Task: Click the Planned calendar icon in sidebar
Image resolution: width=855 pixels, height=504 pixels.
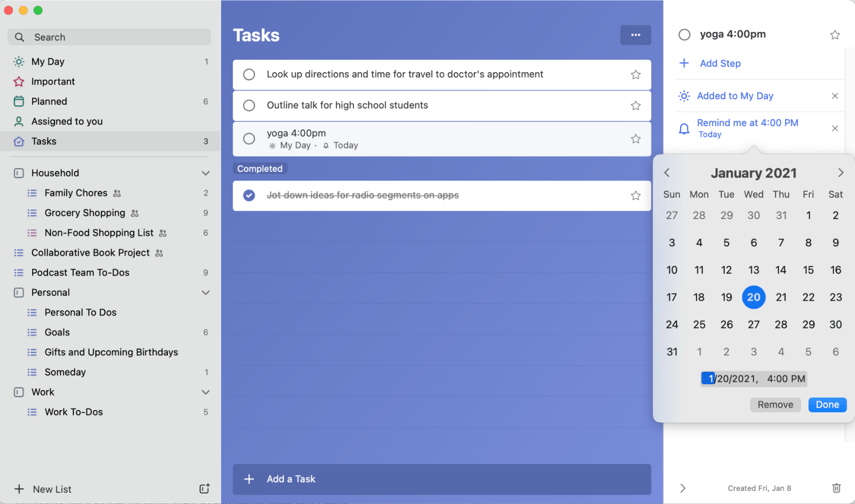Action: click(19, 101)
